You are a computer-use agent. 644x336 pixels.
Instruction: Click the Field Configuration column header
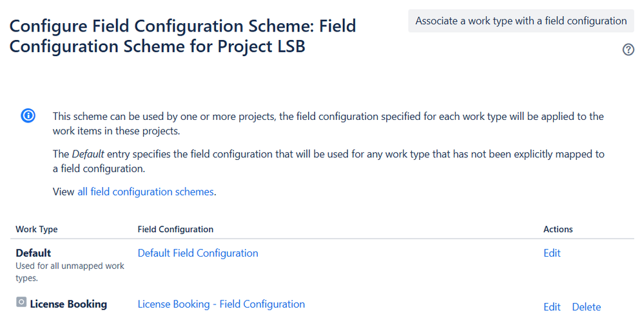[175, 229]
